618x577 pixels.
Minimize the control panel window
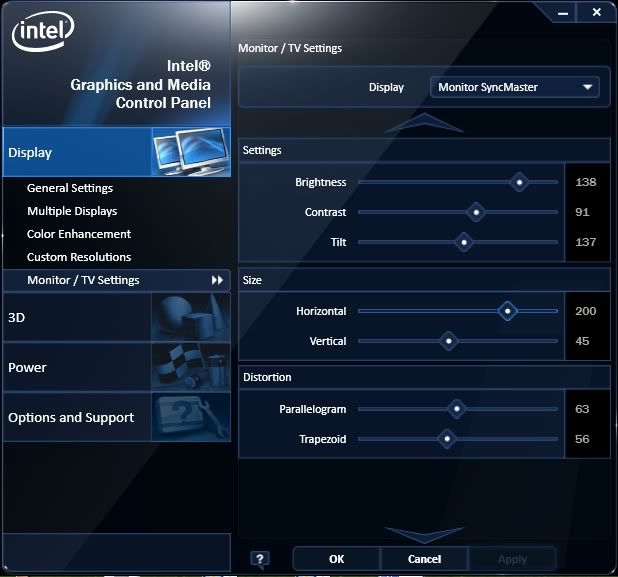click(563, 13)
